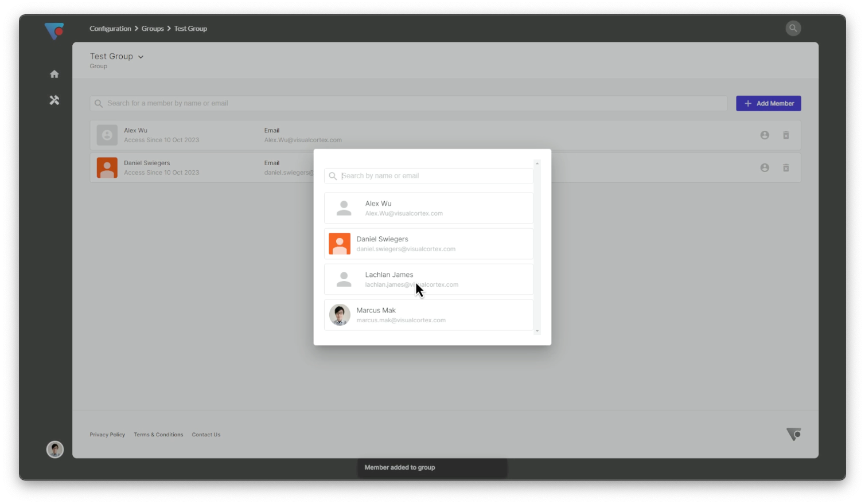Viewport: 865px width, 504px height.
Task: Click the global search icon top right
Action: pos(793,28)
